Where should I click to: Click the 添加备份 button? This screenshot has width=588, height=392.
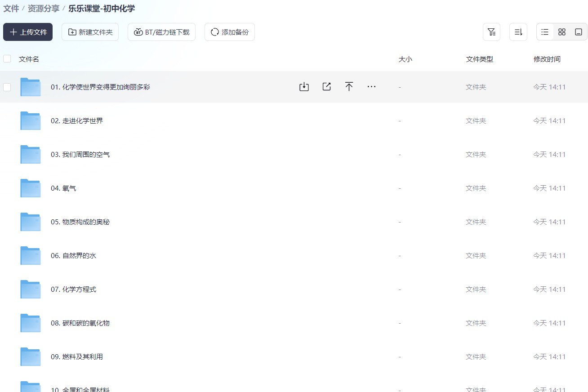click(x=229, y=32)
